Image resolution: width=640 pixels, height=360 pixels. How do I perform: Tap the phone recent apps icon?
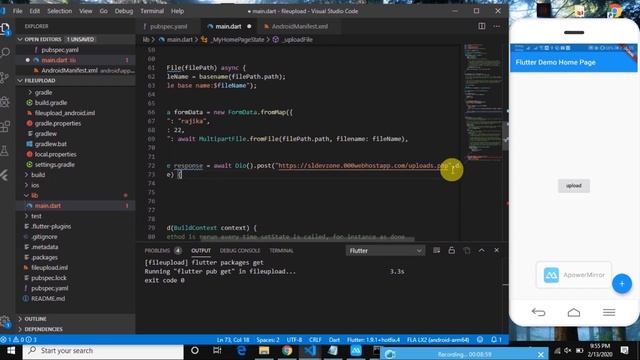click(x=609, y=313)
